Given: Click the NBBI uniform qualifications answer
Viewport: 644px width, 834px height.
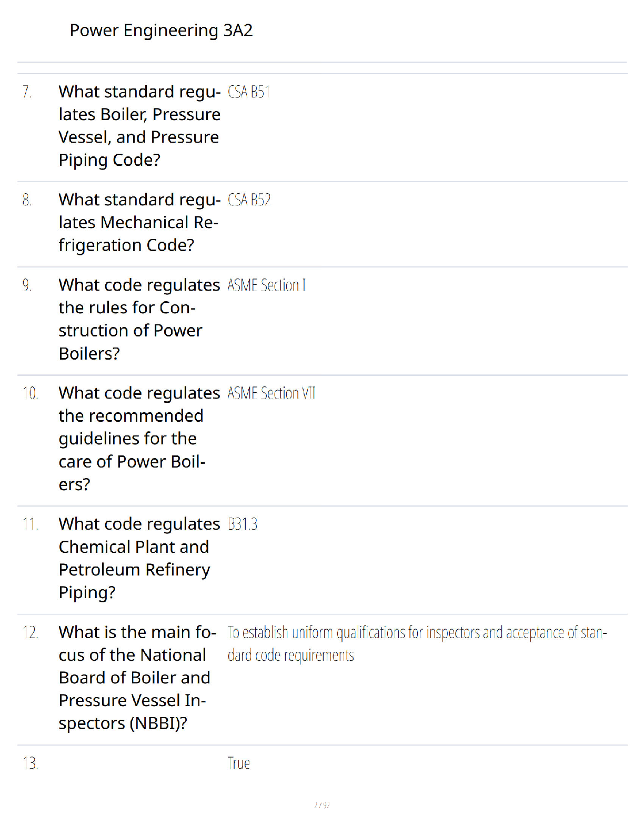Looking at the screenshot, I should 417,643.
